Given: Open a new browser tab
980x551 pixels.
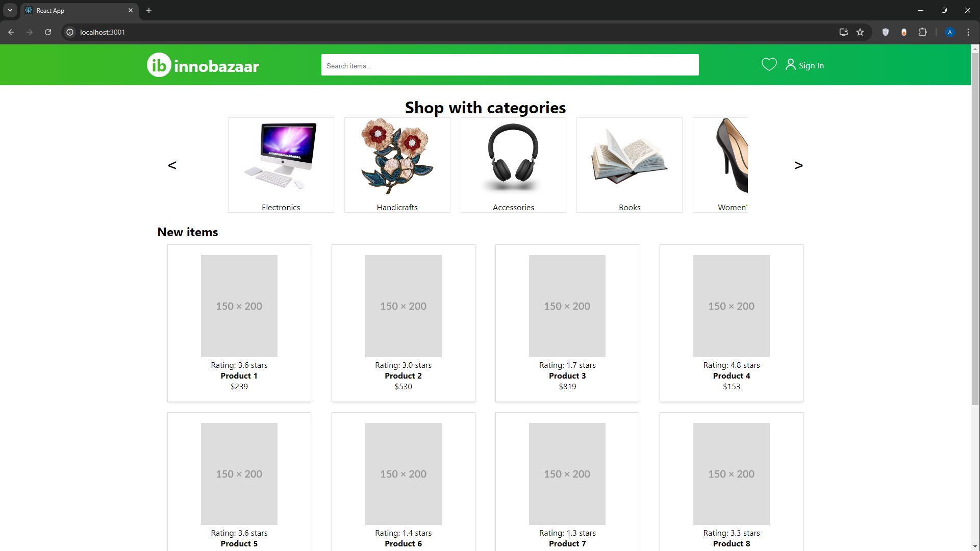Looking at the screenshot, I should coord(149,10).
